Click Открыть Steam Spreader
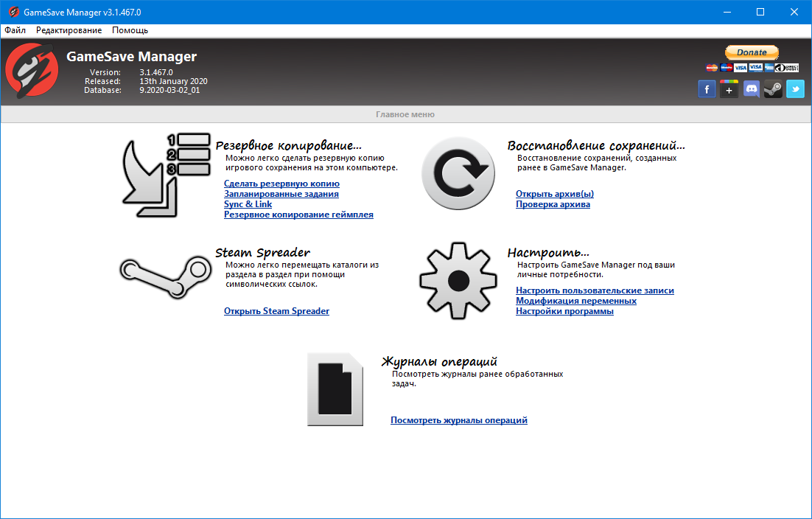 click(276, 310)
